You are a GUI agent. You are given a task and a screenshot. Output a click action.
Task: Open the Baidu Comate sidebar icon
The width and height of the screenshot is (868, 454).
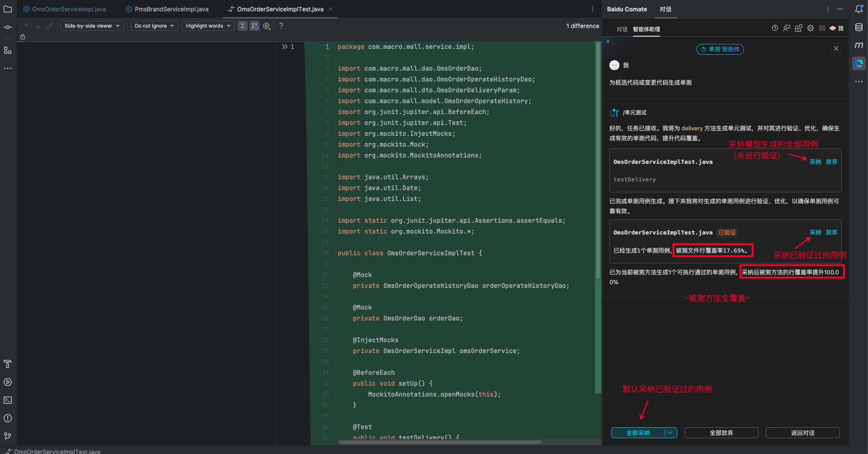click(x=859, y=63)
